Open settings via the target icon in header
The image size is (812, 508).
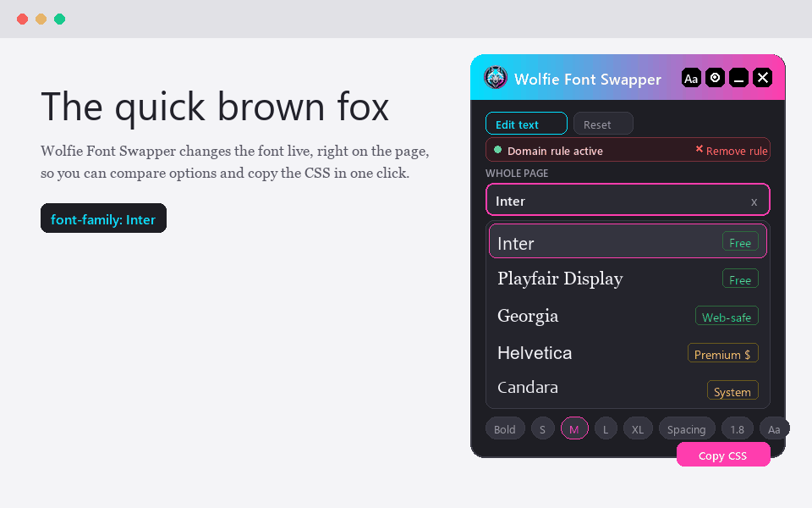click(x=715, y=78)
